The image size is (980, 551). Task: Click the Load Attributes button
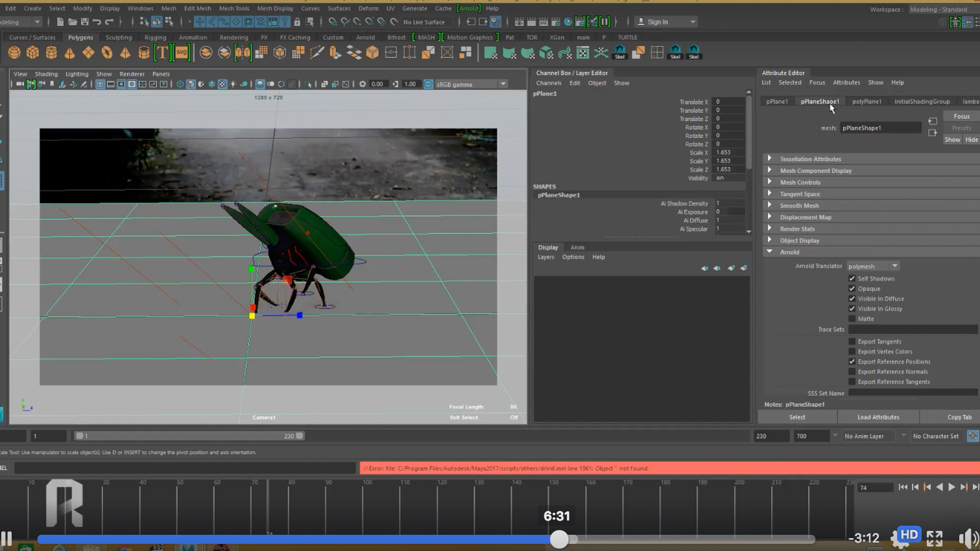pos(878,417)
